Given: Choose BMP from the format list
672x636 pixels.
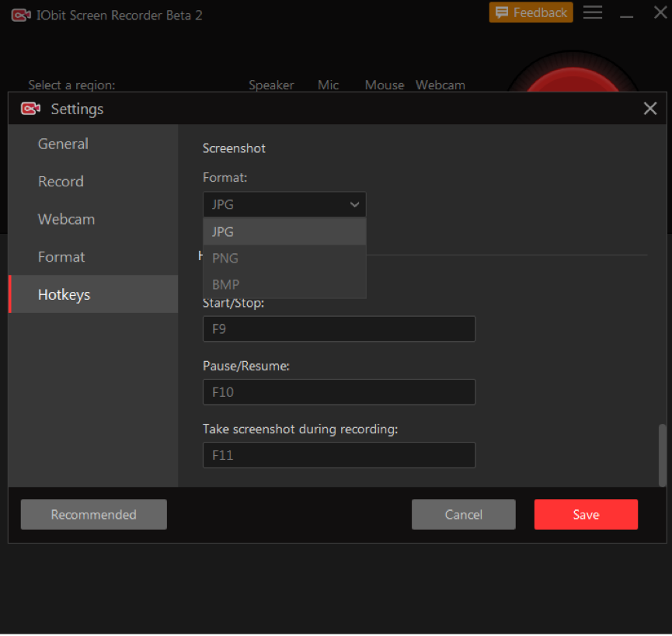Looking at the screenshot, I should 284,284.
